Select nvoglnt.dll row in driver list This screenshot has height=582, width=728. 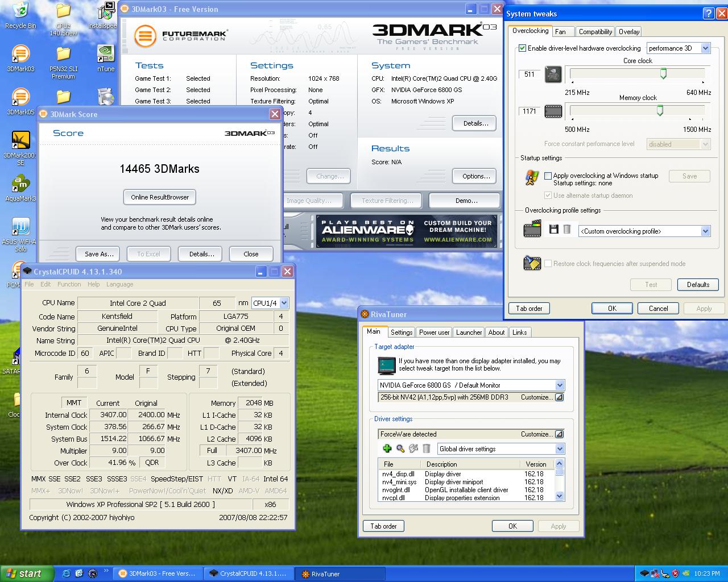(466, 490)
